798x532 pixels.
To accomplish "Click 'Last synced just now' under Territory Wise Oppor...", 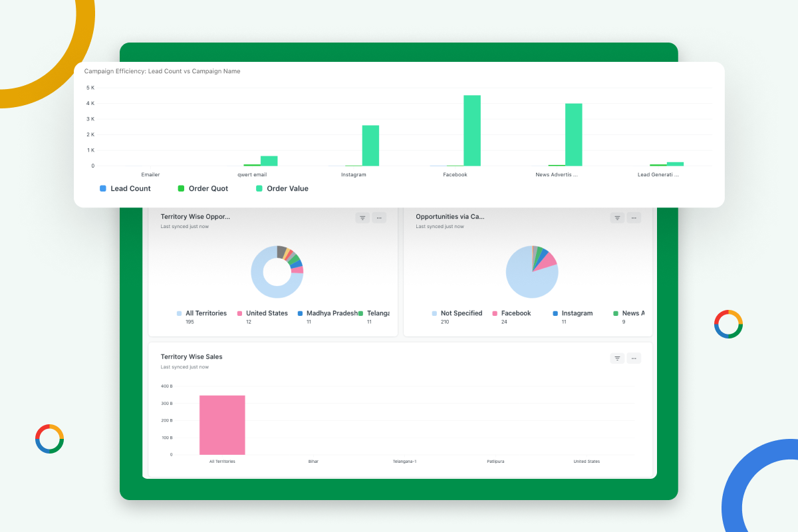I will 185,227.
